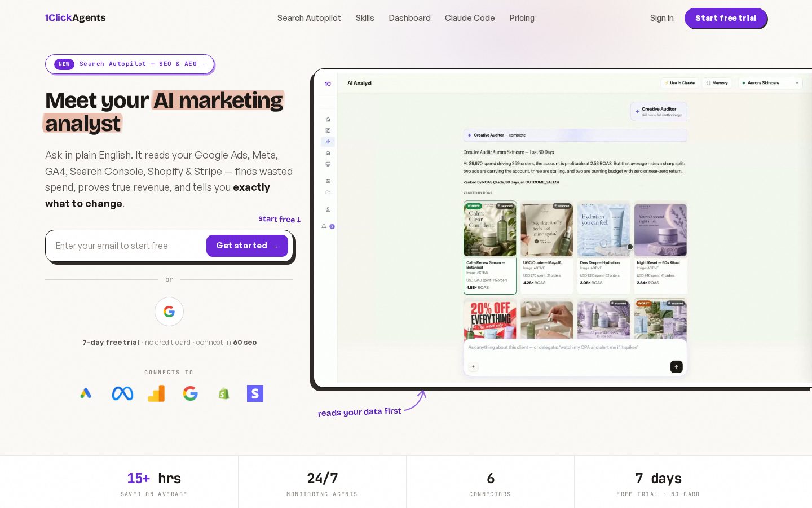
Task: Select the sparkle AI Analyst sidebar icon
Action: click(328, 142)
